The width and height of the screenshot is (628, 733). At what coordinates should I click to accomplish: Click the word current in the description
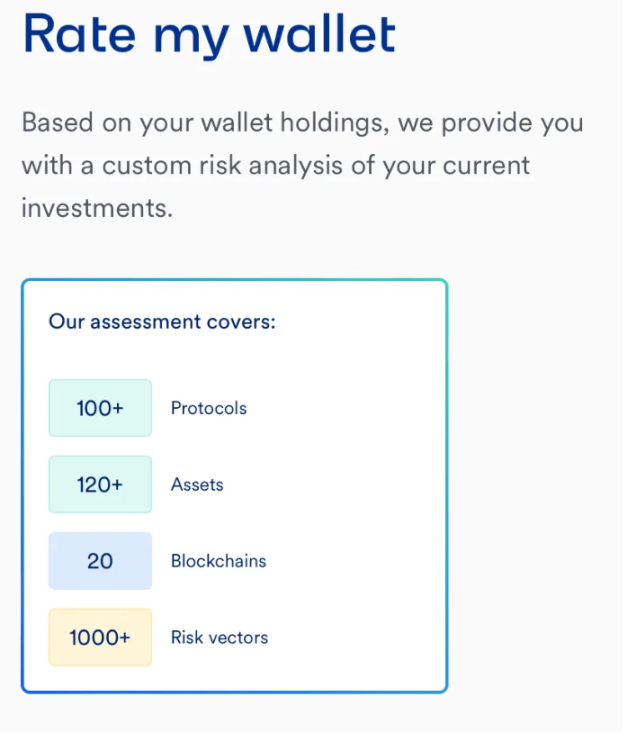486,165
